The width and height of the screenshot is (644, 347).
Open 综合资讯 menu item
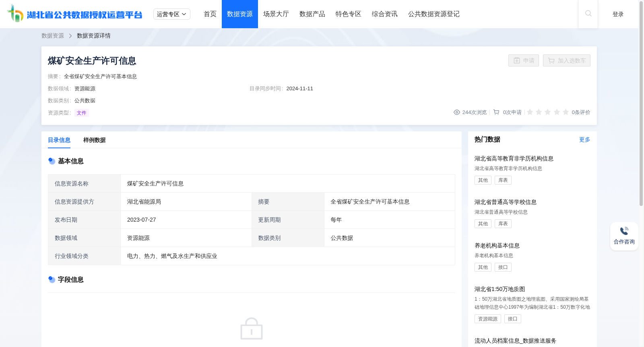[x=385, y=14]
